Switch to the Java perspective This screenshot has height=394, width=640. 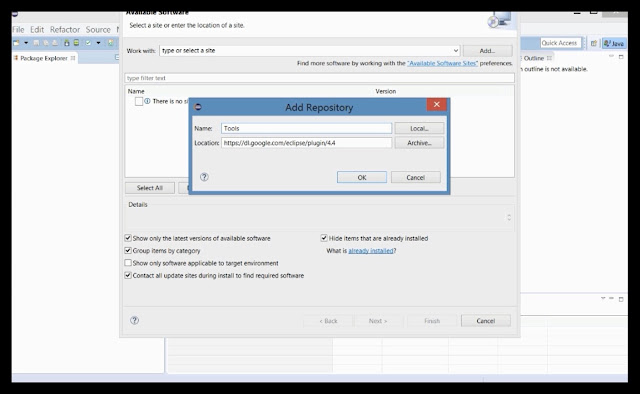(x=614, y=43)
